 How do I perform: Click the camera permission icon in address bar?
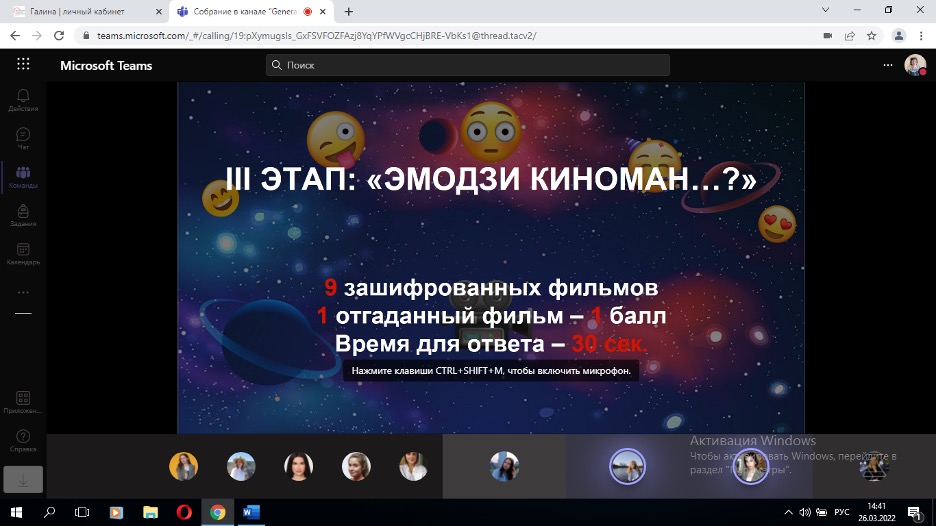827,35
